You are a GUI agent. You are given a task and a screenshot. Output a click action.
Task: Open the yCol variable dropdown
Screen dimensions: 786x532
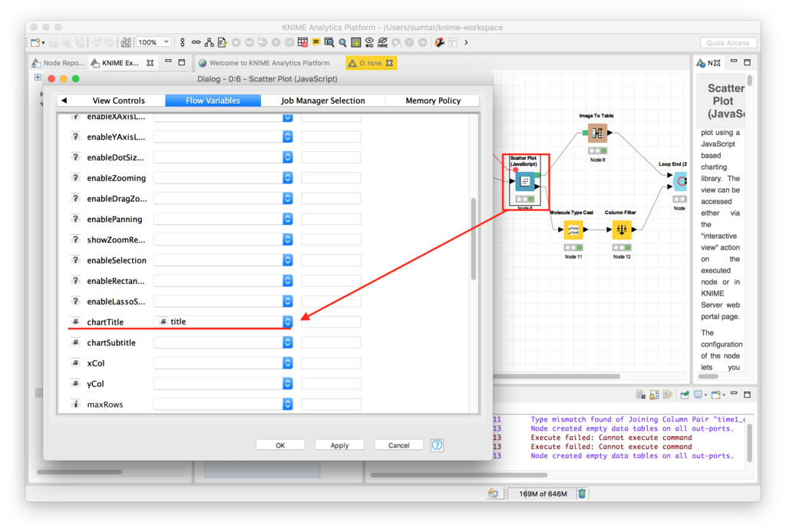[x=287, y=383]
